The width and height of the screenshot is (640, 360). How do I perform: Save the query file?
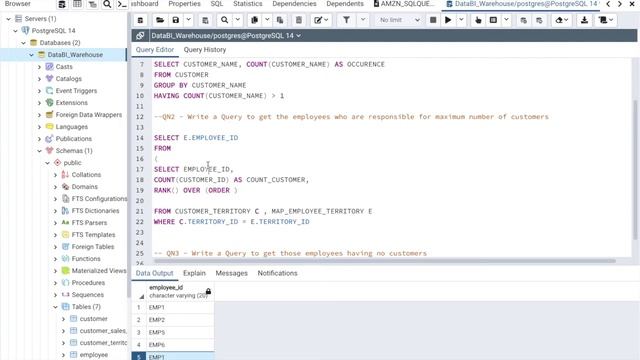click(176, 20)
